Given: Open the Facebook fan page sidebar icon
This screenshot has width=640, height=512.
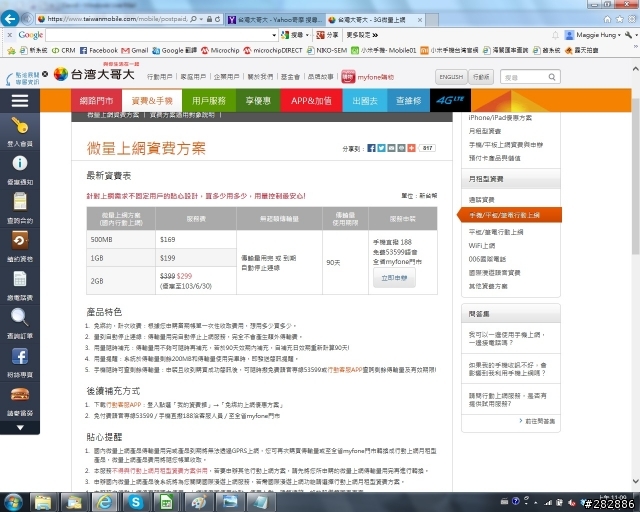Looking at the screenshot, I should (20, 356).
